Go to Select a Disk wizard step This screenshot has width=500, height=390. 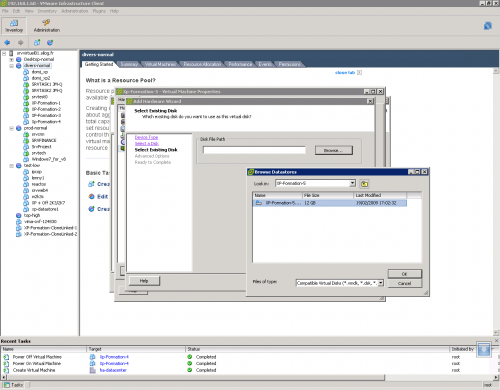click(146, 144)
